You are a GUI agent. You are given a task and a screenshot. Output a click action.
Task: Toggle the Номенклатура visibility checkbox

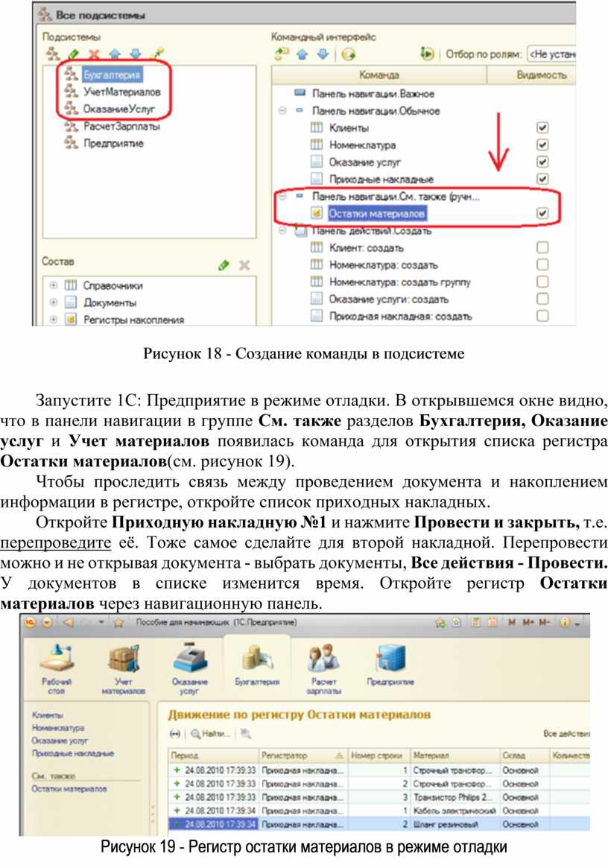point(542,145)
